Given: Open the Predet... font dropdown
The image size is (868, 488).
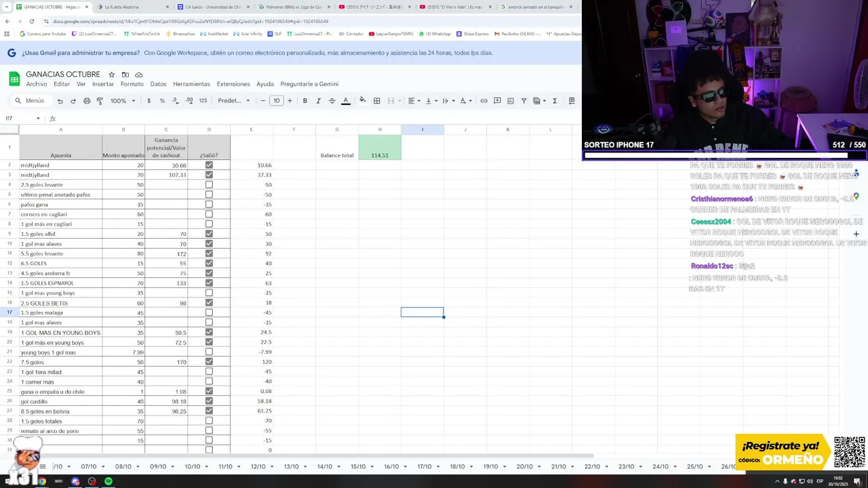Looking at the screenshot, I should tap(233, 101).
